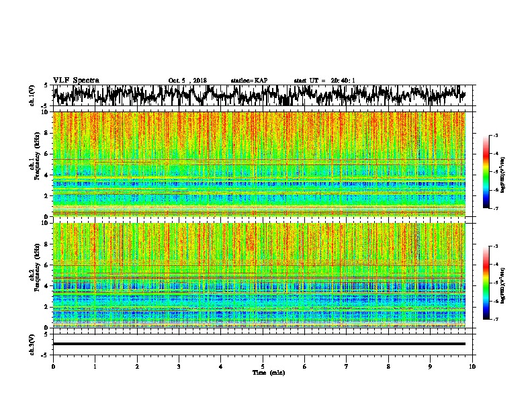Image resolution: width=532 pixels, height=411 pixels.
Task: Click the "10" frequency tick of ch.2 spectrogram
Action: 45,223
